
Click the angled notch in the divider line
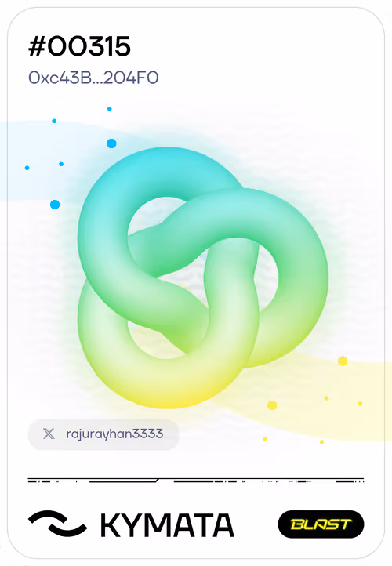click(157, 481)
